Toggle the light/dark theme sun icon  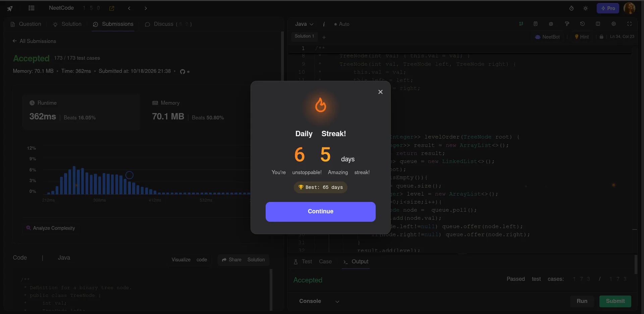pyautogui.click(x=585, y=8)
